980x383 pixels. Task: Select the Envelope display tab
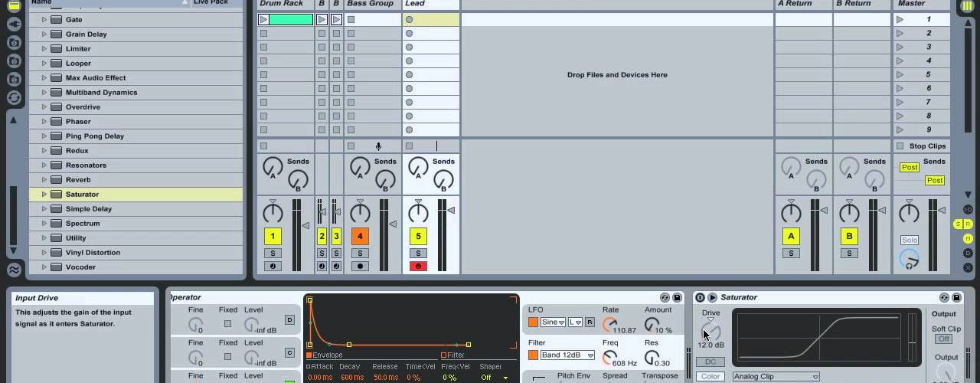pyautogui.click(x=324, y=355)
